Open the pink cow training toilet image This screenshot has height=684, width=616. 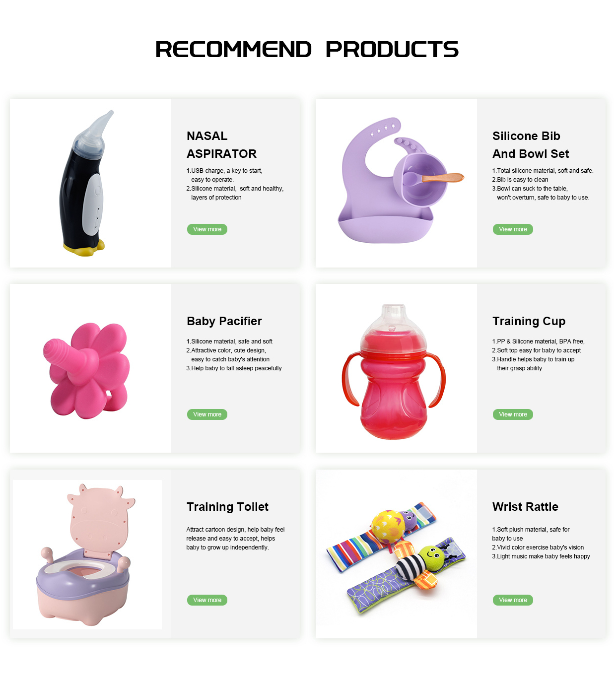[87, 554]
